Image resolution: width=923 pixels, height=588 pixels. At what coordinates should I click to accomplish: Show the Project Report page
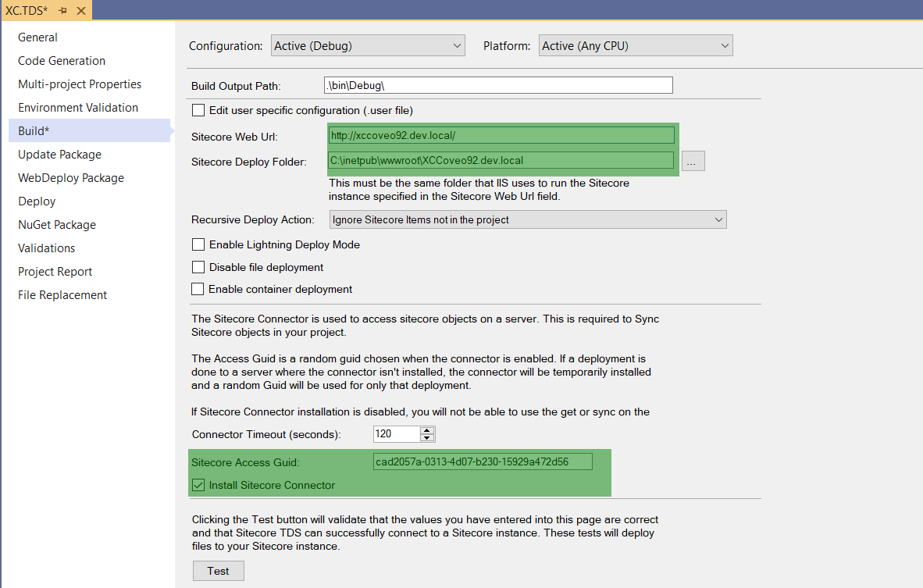click(x=55, y=272)
